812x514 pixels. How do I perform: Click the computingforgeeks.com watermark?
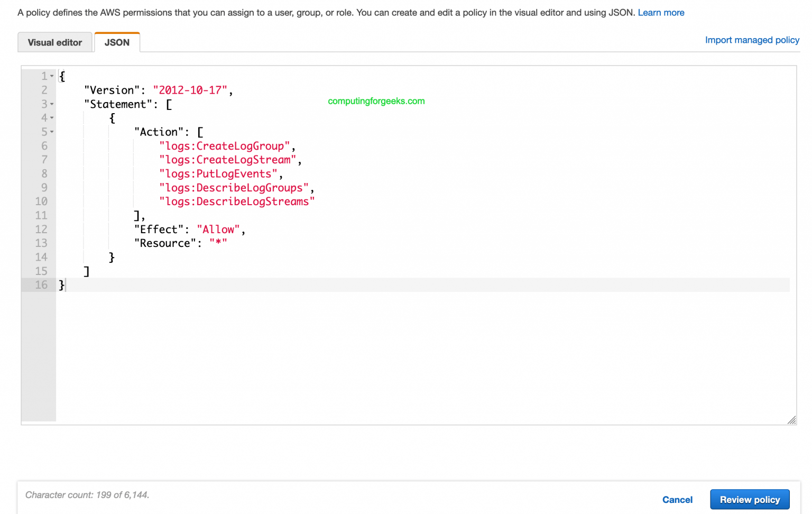tap(376, 101)
